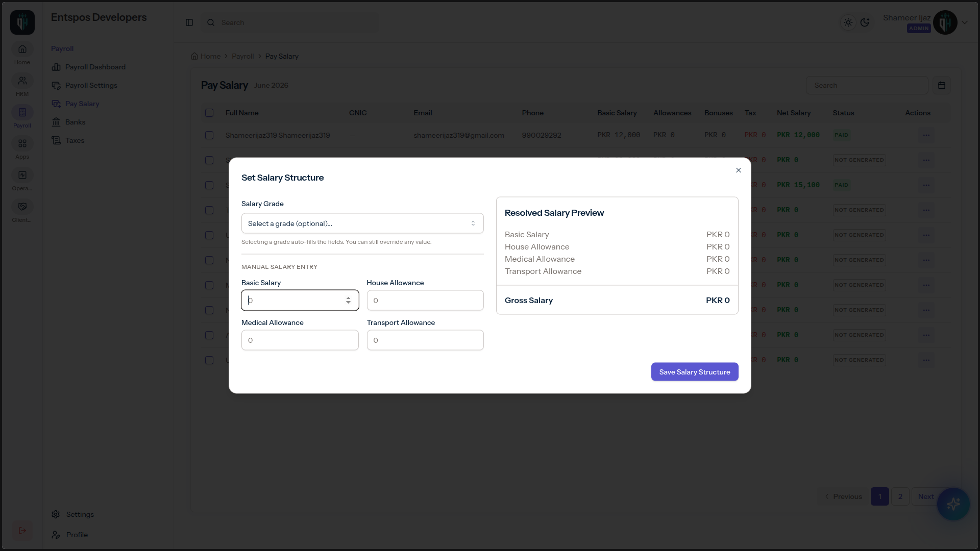Click the Entspos app logo
Viewport: 980px width, 551px height.
(x=22, y=22)
